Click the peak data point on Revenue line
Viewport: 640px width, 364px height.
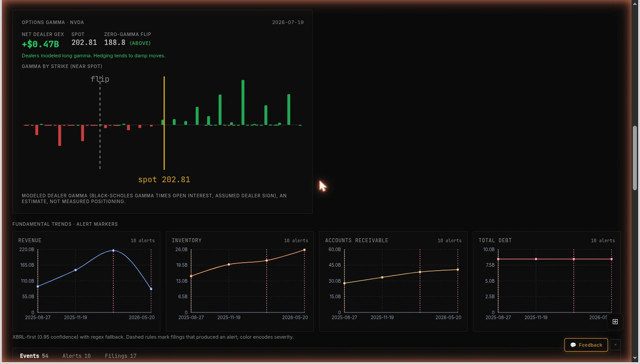coord(113,251)
